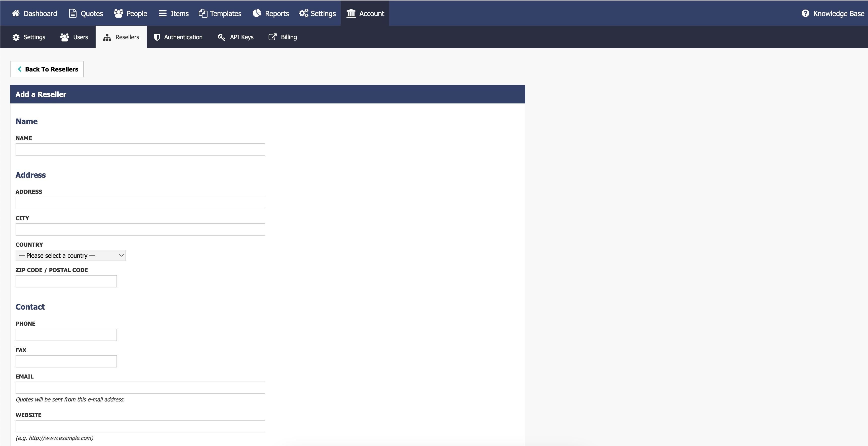Click the Phone input field
This screenshot has width=868, height=446.
coord(66,335)
